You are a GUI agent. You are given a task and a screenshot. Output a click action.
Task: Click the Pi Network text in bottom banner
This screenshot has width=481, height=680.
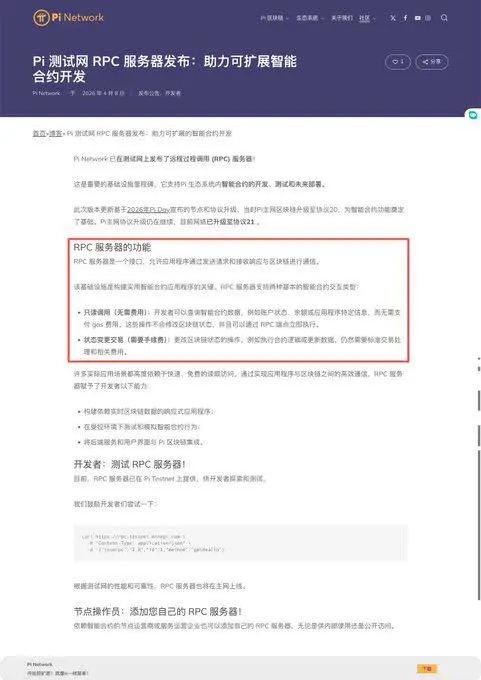coord(40,664)
